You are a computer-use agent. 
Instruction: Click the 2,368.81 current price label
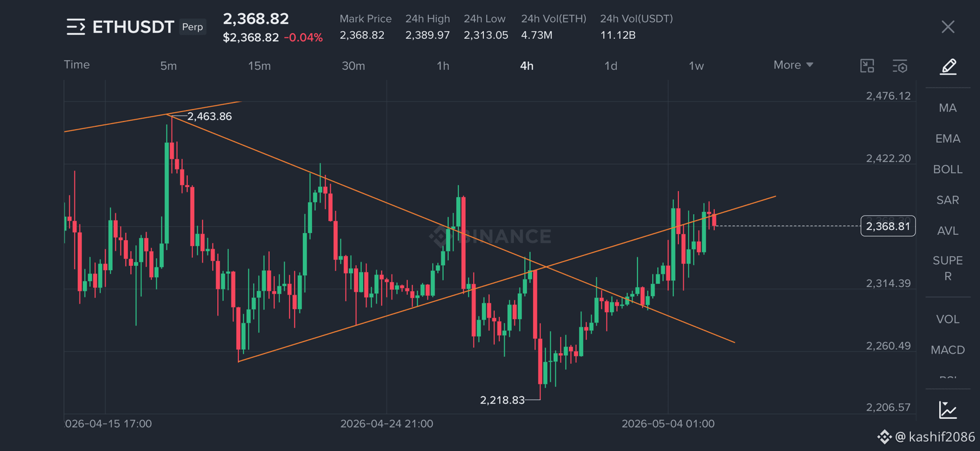[888, 226]
